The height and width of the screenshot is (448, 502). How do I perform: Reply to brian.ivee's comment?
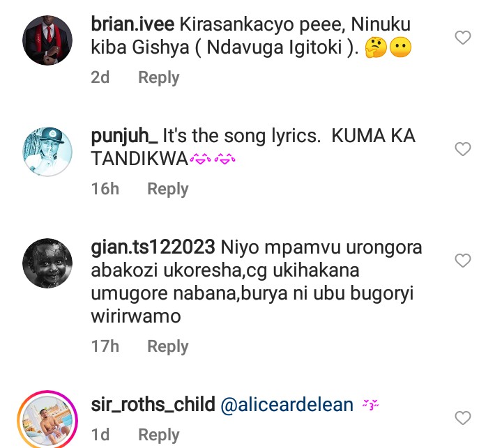[x=158, y=77]
